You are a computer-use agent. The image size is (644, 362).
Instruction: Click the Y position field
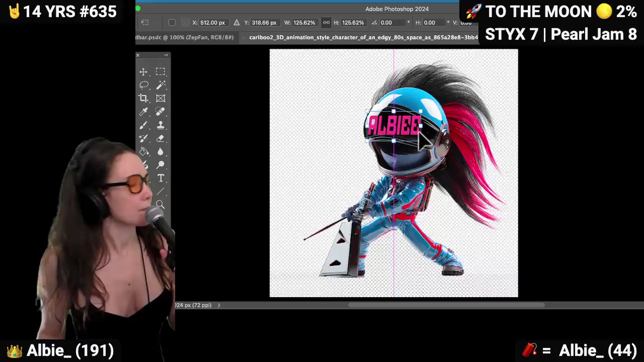click(x=265, y=22)
